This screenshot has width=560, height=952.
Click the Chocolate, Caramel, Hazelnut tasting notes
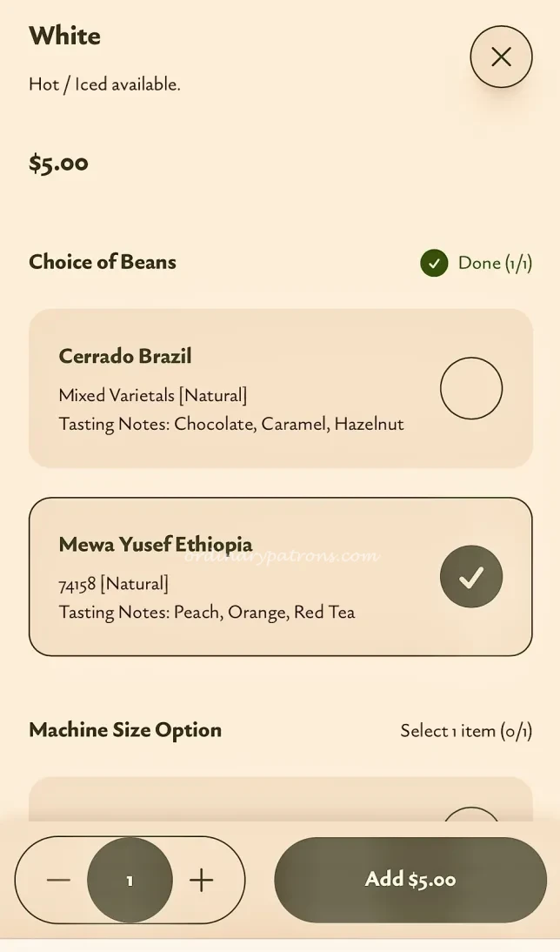tap(231, 425)
